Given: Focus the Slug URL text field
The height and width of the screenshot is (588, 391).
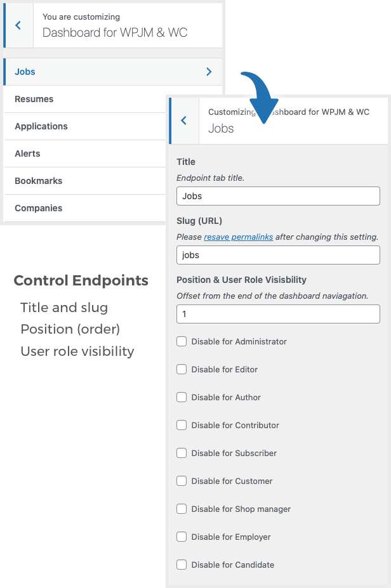Looking at the screenshot, I should [x=278, y=255].
